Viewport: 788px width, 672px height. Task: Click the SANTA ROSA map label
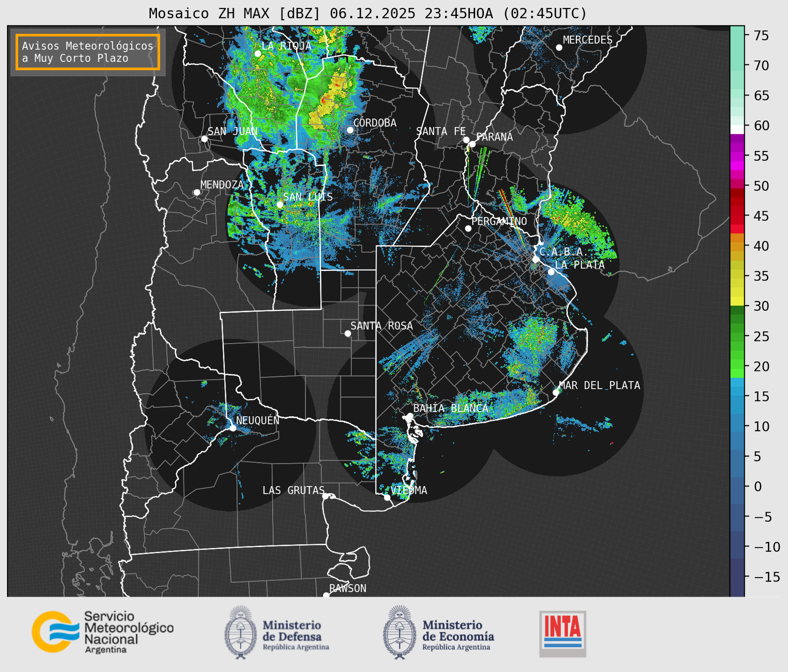pyautogui.click(x=382, y=326)
